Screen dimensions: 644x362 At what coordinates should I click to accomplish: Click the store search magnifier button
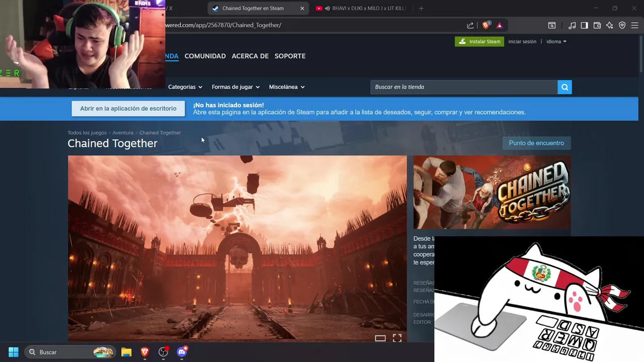click(x=565, y=87)
